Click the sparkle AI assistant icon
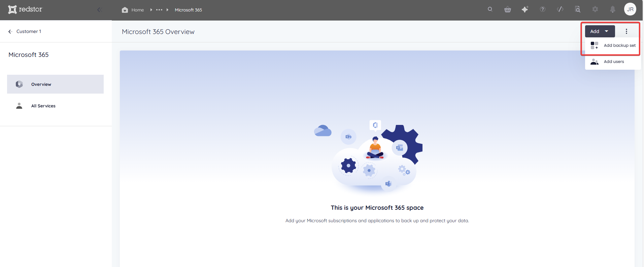 (x=525, y=9)
